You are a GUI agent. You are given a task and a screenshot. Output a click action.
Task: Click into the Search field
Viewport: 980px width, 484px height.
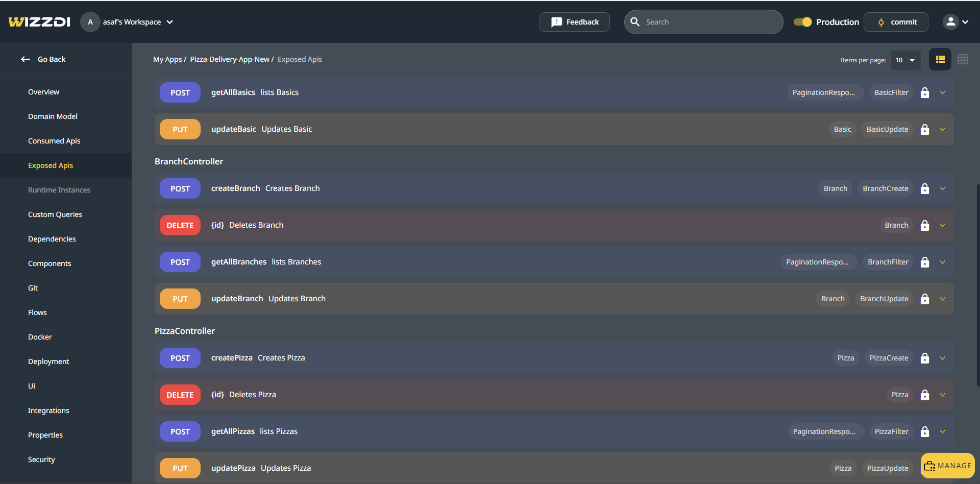[x=709, y=22]
